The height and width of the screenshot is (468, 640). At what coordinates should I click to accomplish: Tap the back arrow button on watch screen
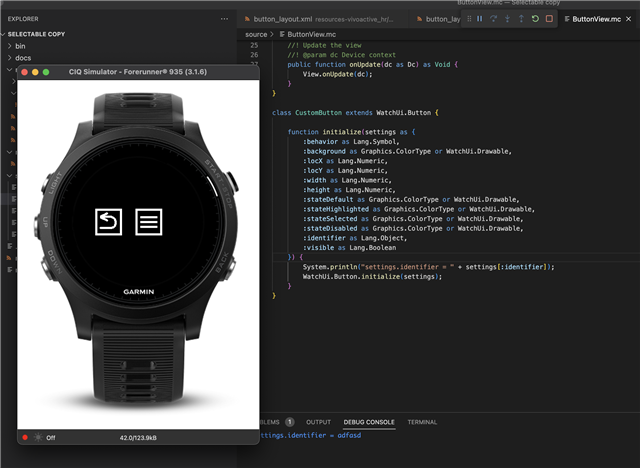coord(109,222)
